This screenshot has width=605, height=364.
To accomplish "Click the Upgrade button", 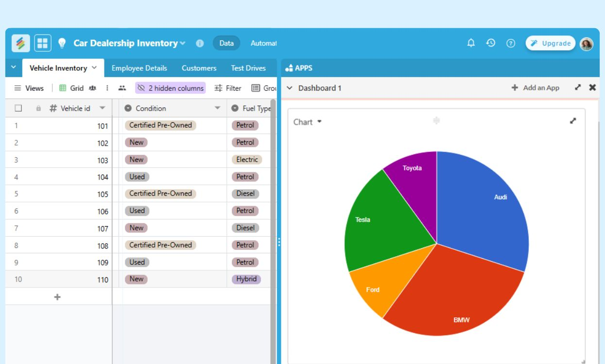I will pyautogui.click(x=551, y=43).
